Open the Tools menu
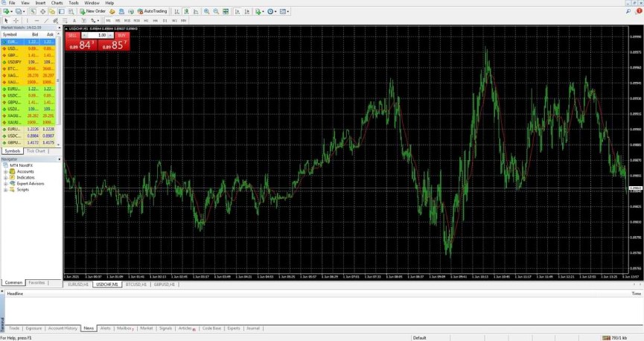This screenshot has width=644, height=341. 74,3
